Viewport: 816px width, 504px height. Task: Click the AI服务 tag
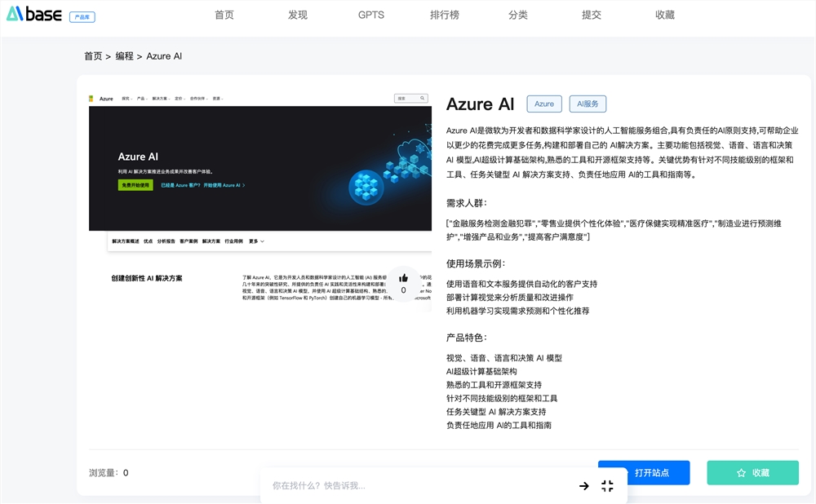point(588,104)
